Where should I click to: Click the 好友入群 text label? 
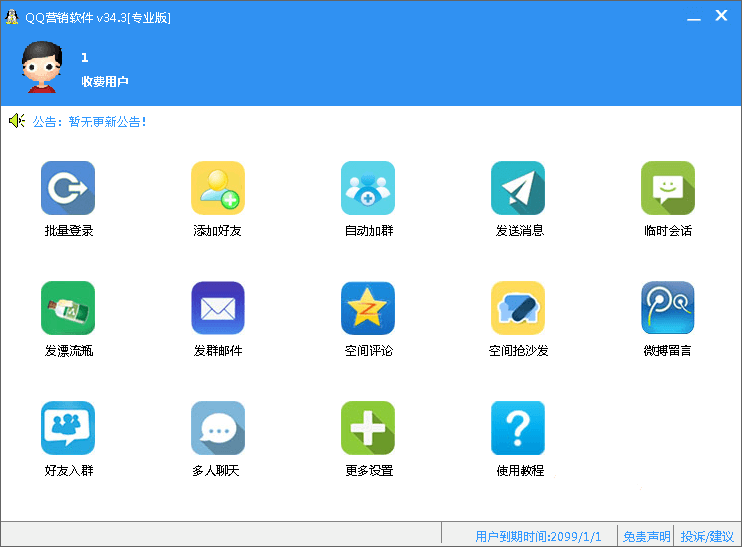coord(69,470)
